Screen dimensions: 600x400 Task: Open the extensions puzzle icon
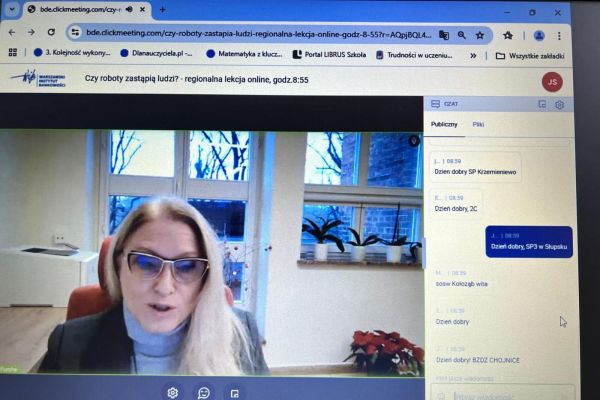(x=508, y=36)
